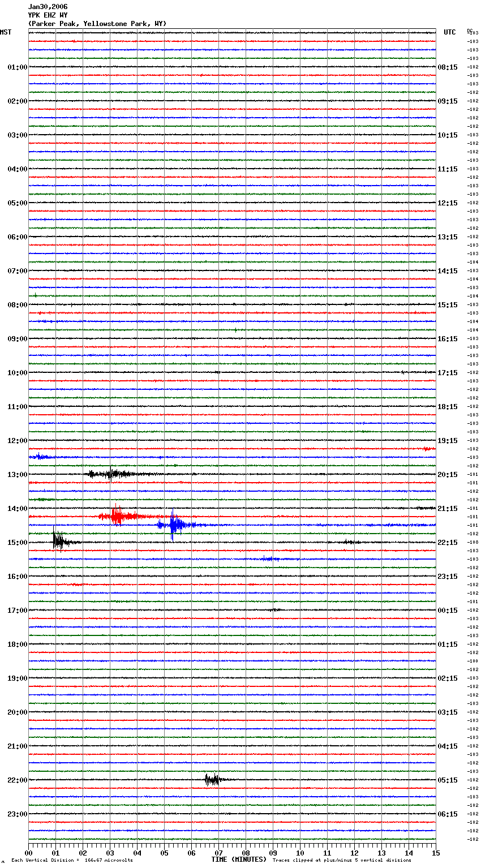
Task: Click the MST time zone label
Action: click(x=6, y=32)
